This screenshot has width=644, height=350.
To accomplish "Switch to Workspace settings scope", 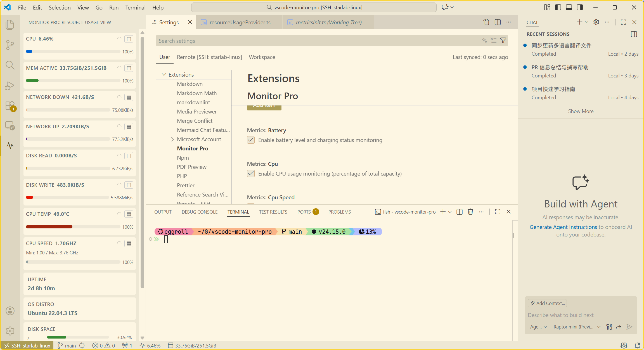I will (x=262, y=57).
